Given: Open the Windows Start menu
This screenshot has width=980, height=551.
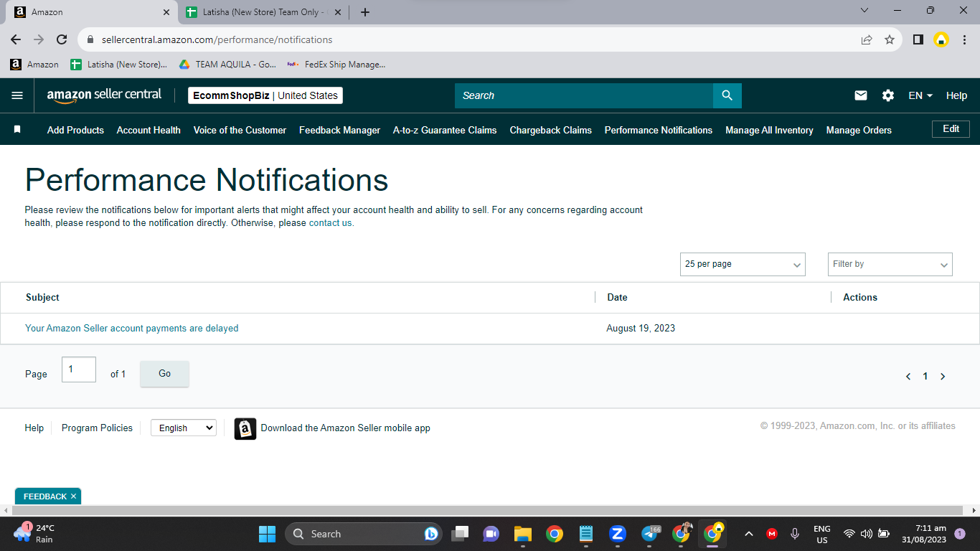Looking at the screenshot, I should click(x=267, y=534).
